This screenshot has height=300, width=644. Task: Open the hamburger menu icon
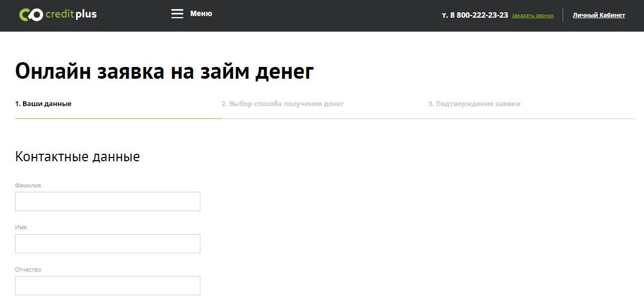pyautogui.click(x=177, y=14)
